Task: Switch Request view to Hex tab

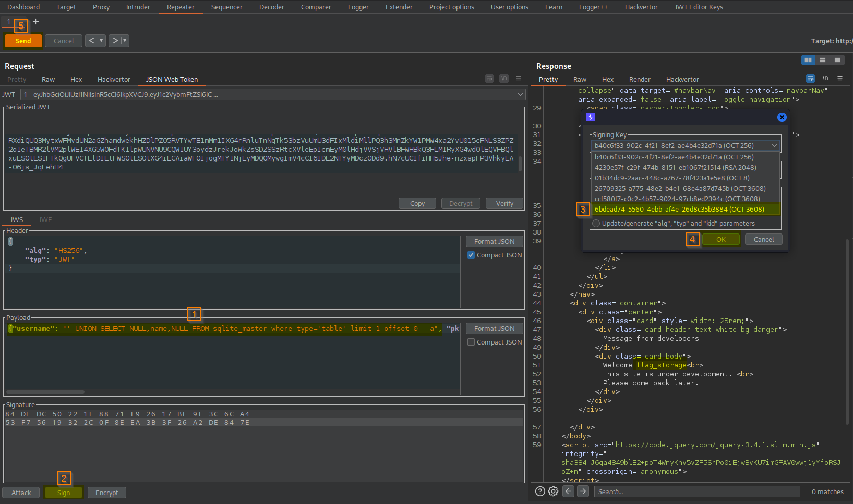Action: [x=76, y=79]
